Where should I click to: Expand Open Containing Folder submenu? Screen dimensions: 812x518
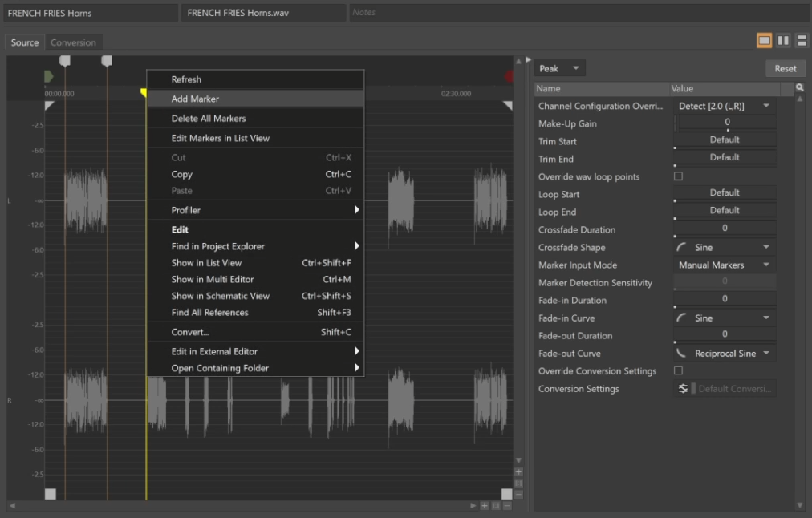[x=255, y=367]
